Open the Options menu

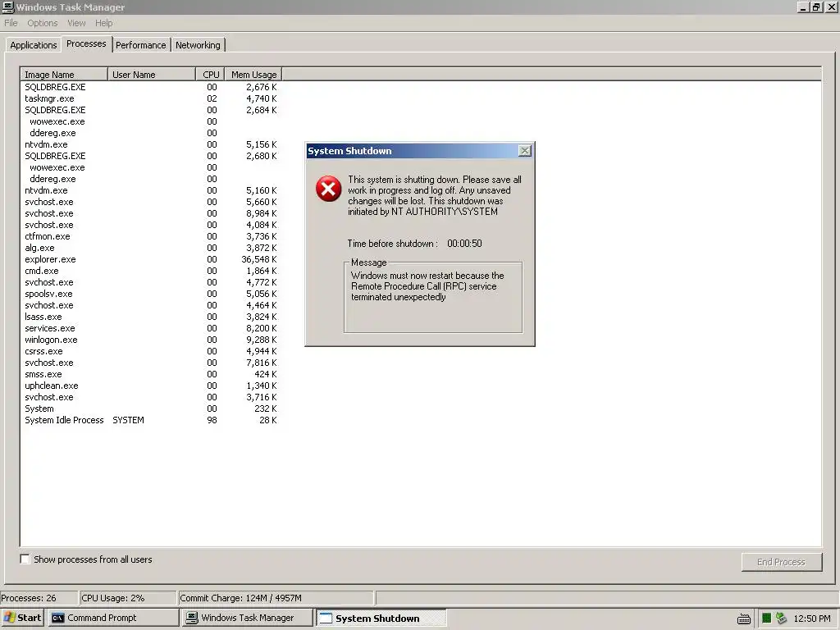[43, 23]
